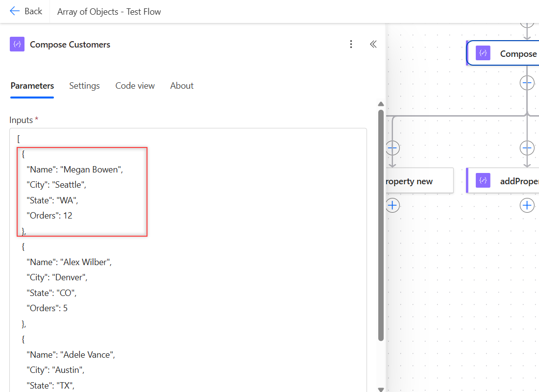This screenshot has height=392, width=539.
Task: Select the Compose node on the canvas
Action: (x=503, y=53)
